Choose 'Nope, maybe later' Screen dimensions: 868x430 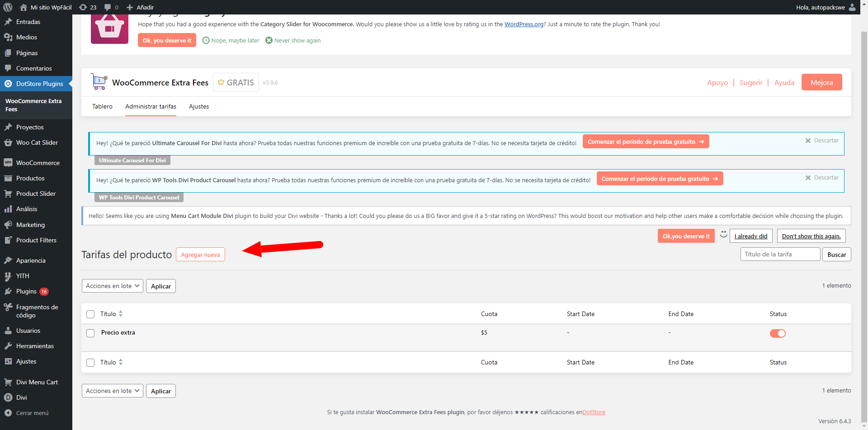231,40
